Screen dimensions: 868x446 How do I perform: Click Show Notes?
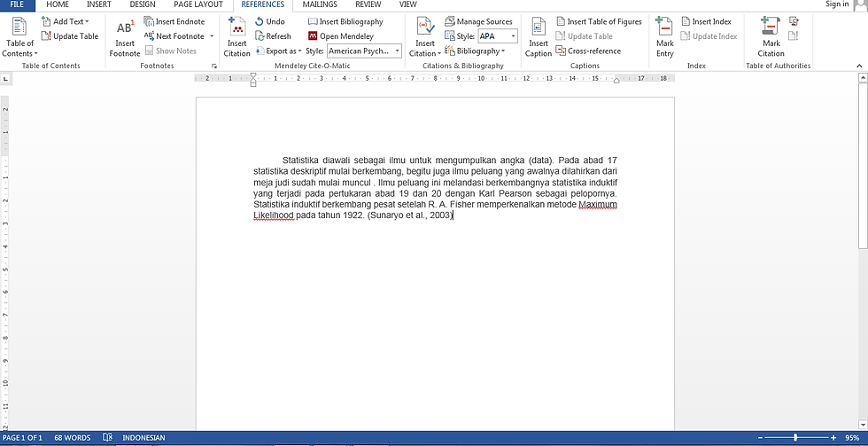coord(170,51)
